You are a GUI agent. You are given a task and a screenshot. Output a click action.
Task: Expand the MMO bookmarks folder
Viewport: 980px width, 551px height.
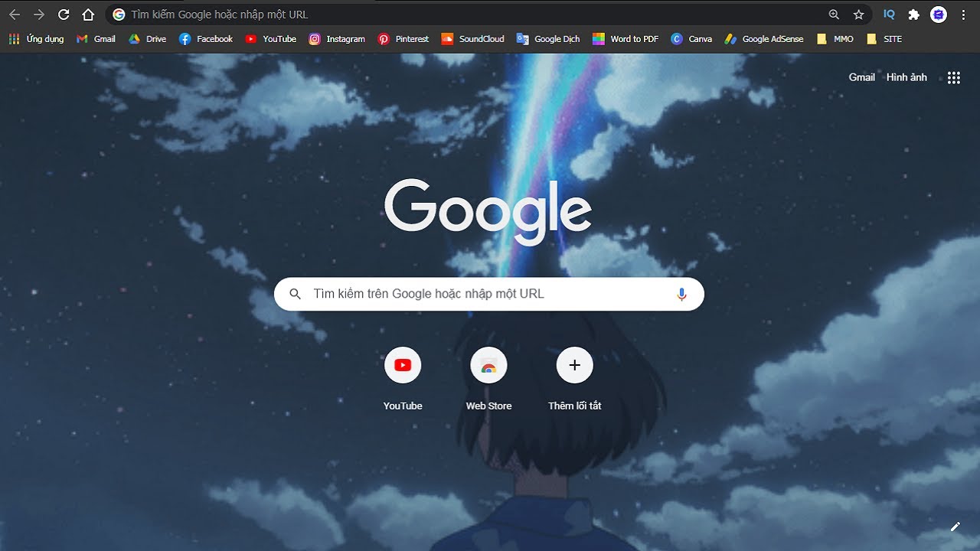click(835, 39)
